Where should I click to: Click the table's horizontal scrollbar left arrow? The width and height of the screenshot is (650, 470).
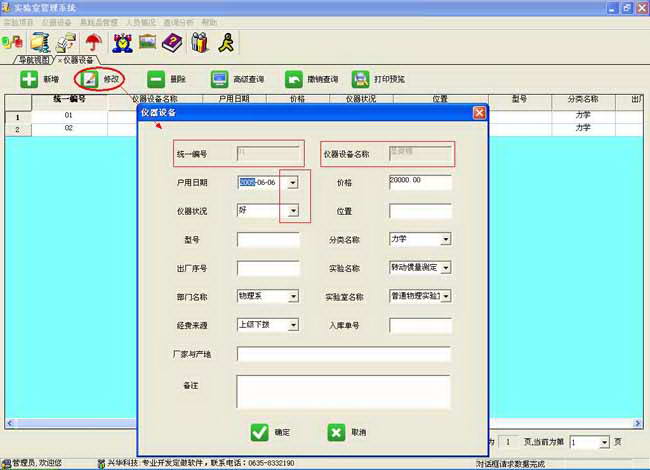click(x=10, y=423)
